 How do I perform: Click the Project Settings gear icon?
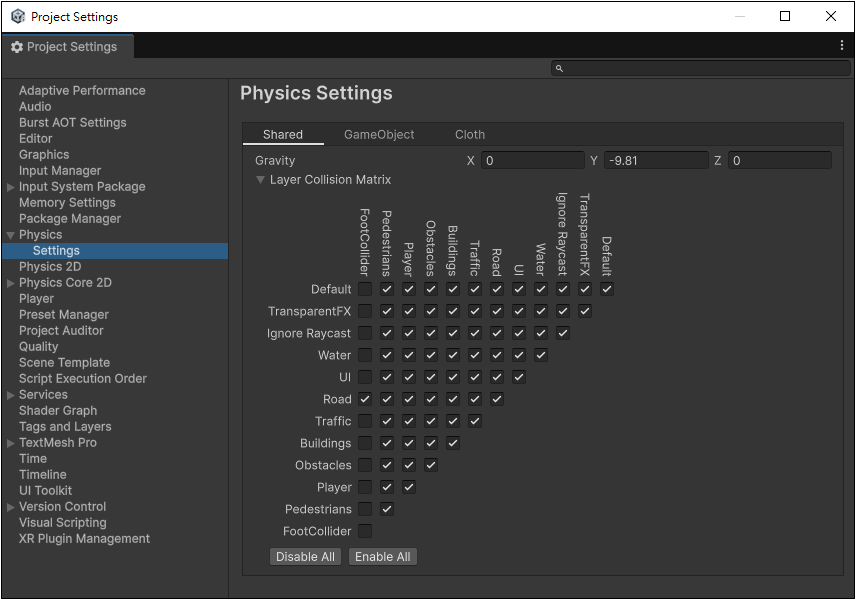(17, 47)
